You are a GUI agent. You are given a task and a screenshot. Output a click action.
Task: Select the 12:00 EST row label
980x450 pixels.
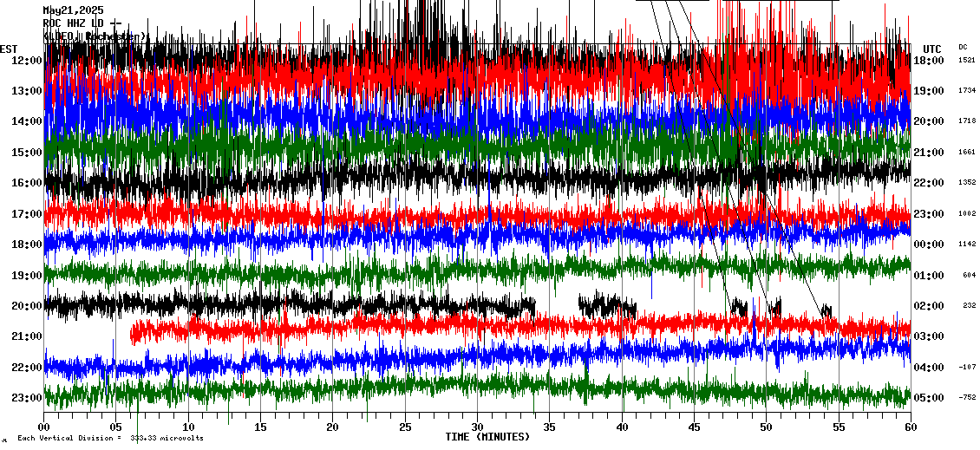(27, 61)
